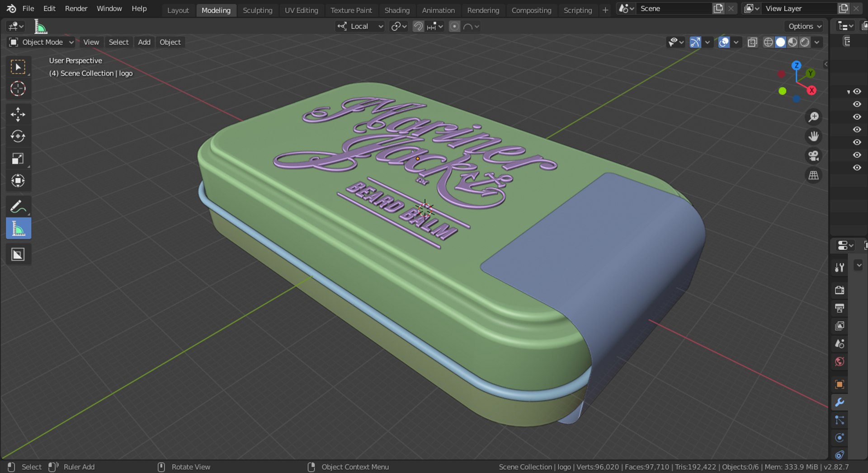Image resolution: width=868 pixels, height=473 pixels.
Task: Switch to rendered viewport shading
Action: 805,42
